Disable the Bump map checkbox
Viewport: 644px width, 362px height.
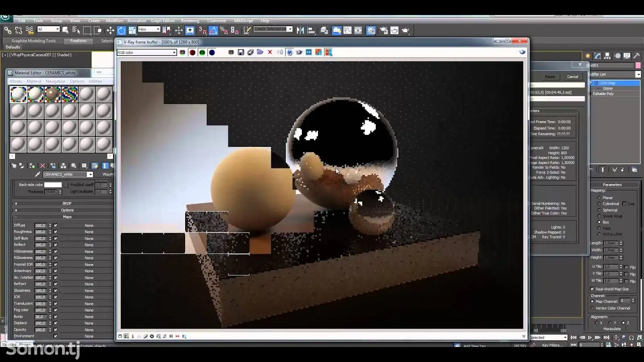56,317
